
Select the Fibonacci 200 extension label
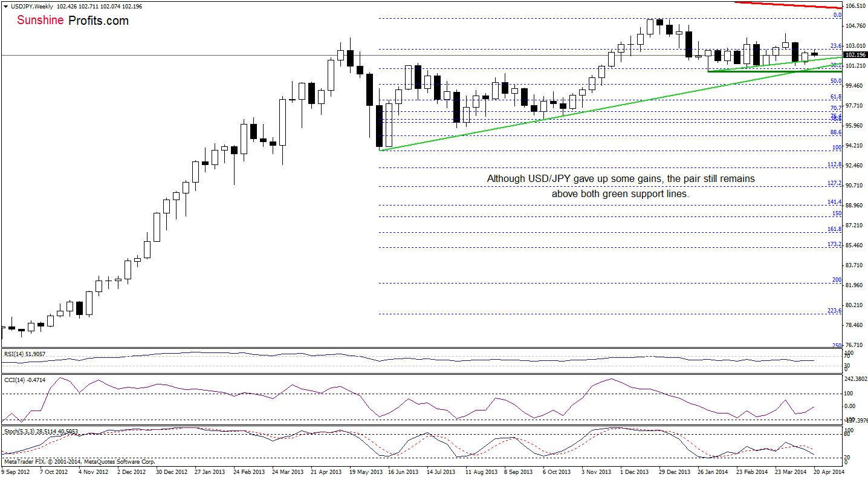pos(837,280)
